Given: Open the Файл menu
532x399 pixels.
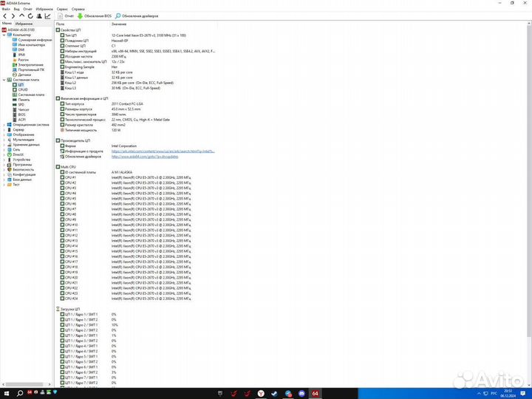Looking at the screenshot, I should coord(6,9).
